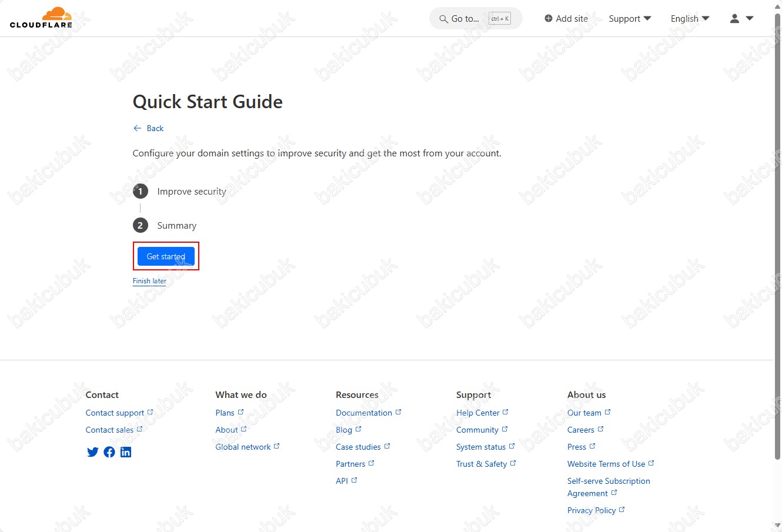Open the Community footer link
The height and width of the screenshot is (532, 782).
tap(482, 430)
